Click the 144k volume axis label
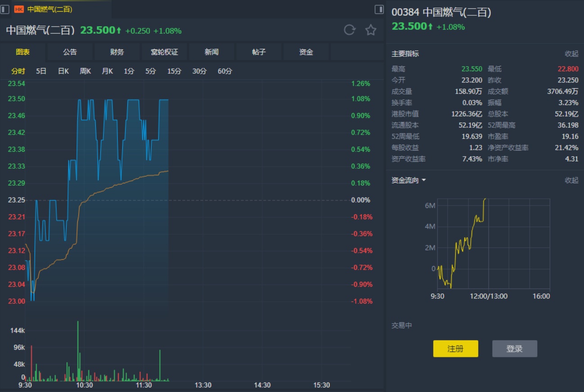584x392 pixels. (18, 331)
